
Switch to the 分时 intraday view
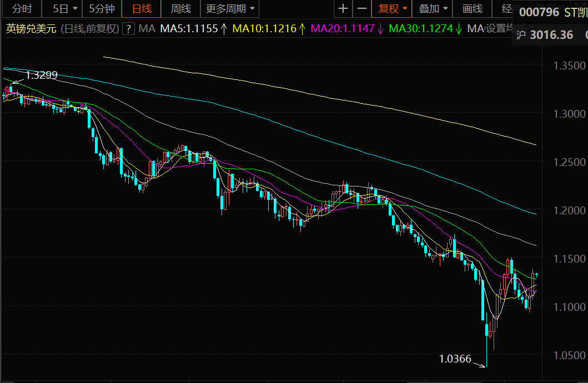(x=22, y=9)
